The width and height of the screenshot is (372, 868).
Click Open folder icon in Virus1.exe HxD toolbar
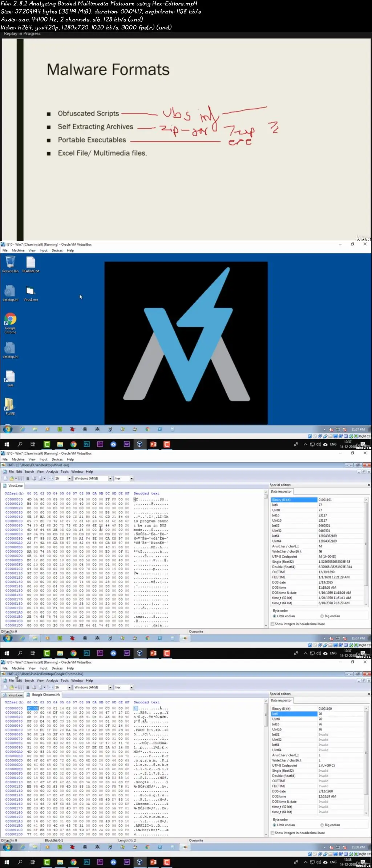click(x=12, y=479)
